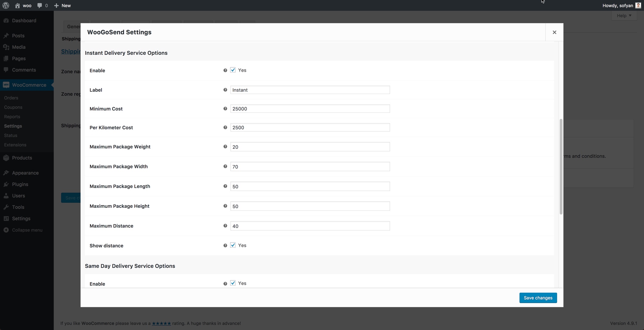Open the Dashboard menu
Image resolution: width=644 pixels, height=330 pixels.
coord(24,20)
